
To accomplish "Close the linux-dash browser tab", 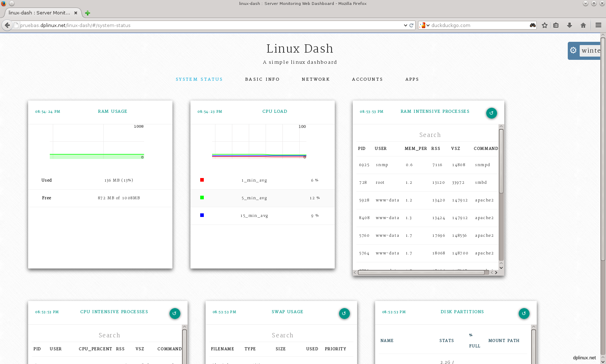I will [x=76, y=13].
